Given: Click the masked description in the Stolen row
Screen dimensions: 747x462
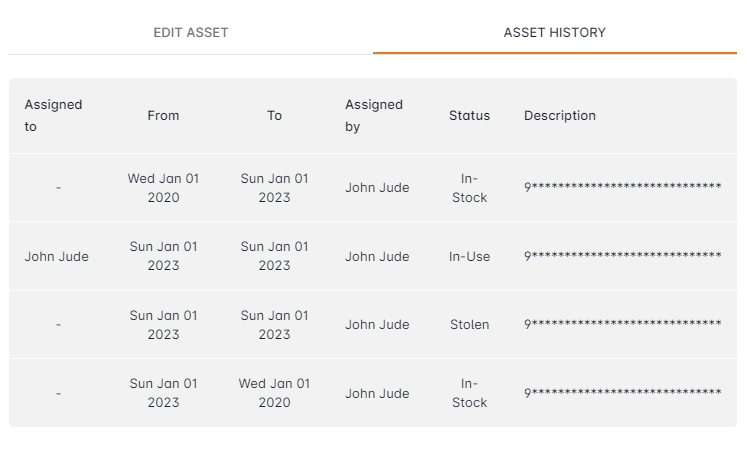Looking at the screenshot, I should [x=622, y=324].
